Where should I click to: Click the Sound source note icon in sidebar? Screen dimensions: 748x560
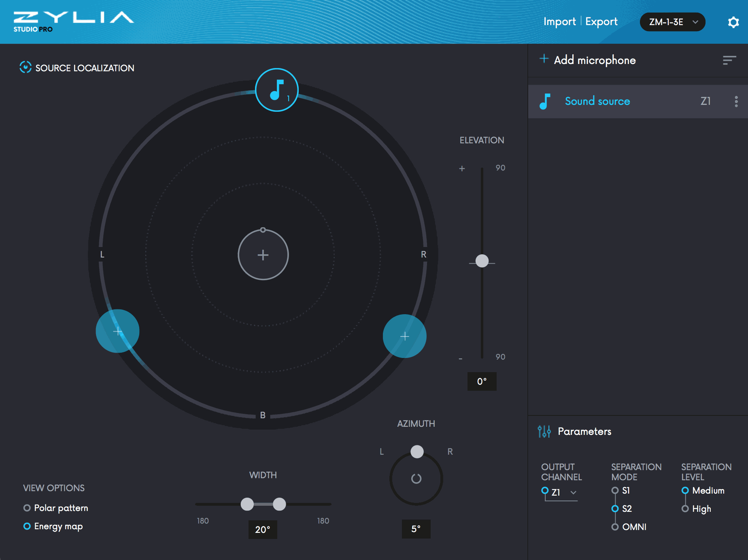point(545,101)
